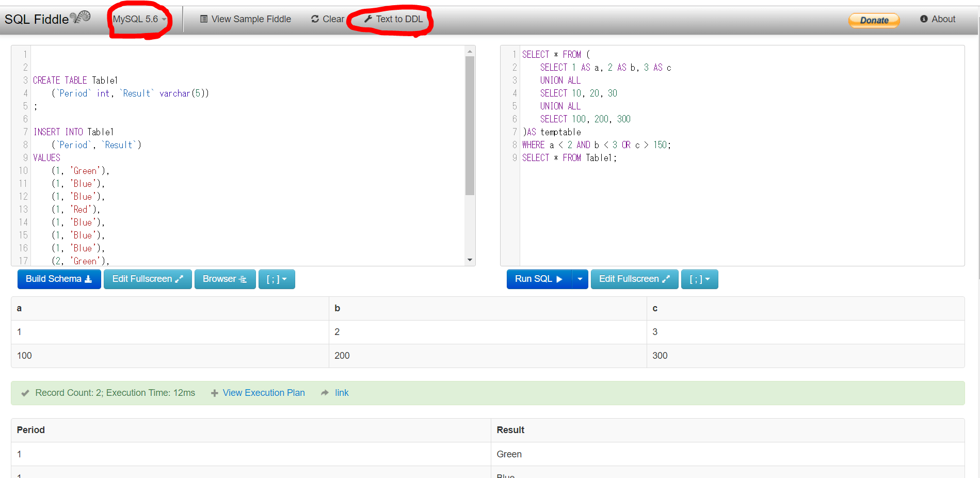Open query editor in Edit Fullscreen
The width and height of the screenshot is (980, 478).
[x=634, y=279]
